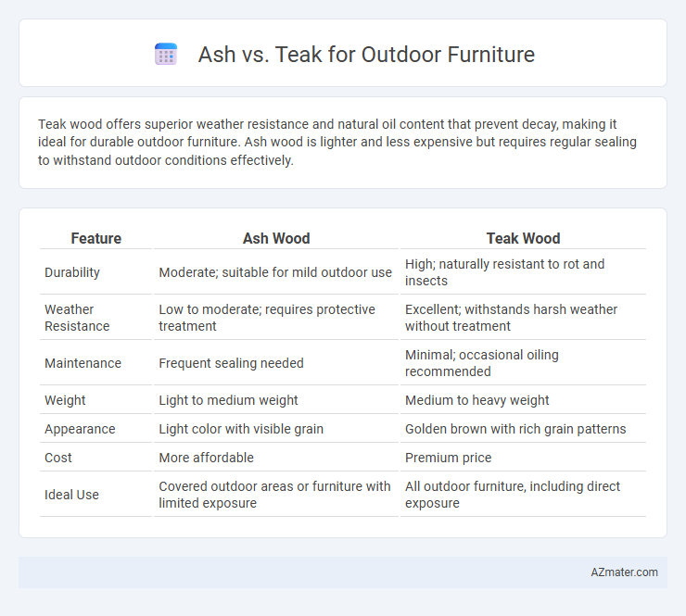Click 'Covered outdoor areas or furniture' cell

[x=274, y=495]
